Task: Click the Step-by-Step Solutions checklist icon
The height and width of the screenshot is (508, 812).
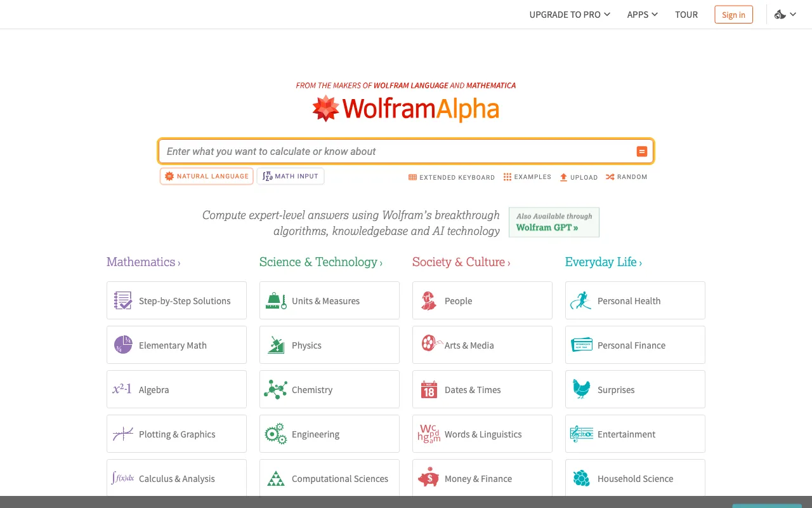Action: [123, 300]
